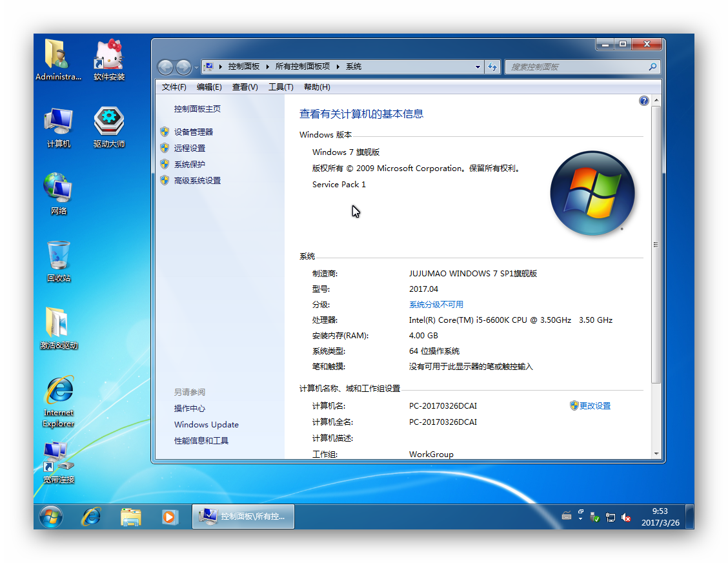This screenshot has width=728, height=563.
Task: Click the 系统分级不可用 link
Action: (x=436, y=305)
